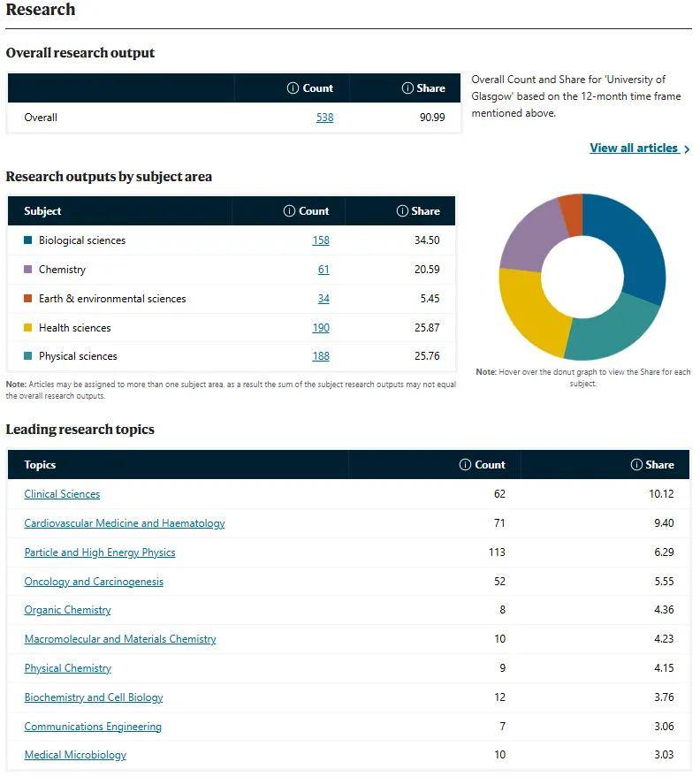The width and height of the screenshot is (700, 777).
Task: Click info icon beside topics Count header
Action: click(465, 465)
